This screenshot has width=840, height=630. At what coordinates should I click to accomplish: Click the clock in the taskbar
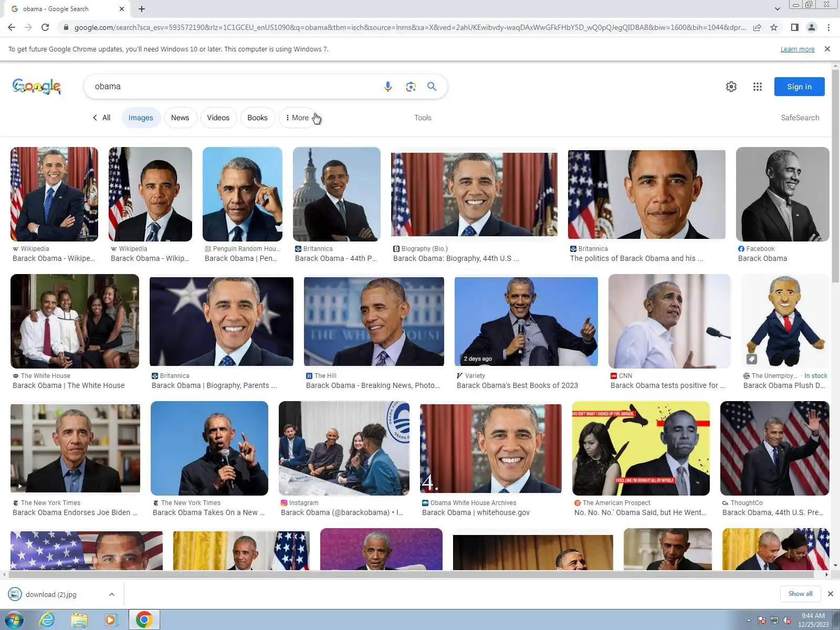click(813, 620)
